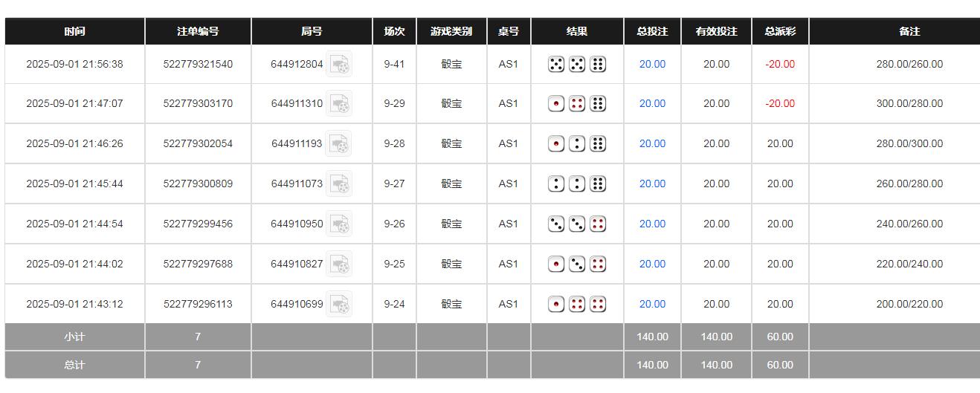The image size is (980, 393).
Task: Click dice result in session 9-26 row
Action: point(577,224)
